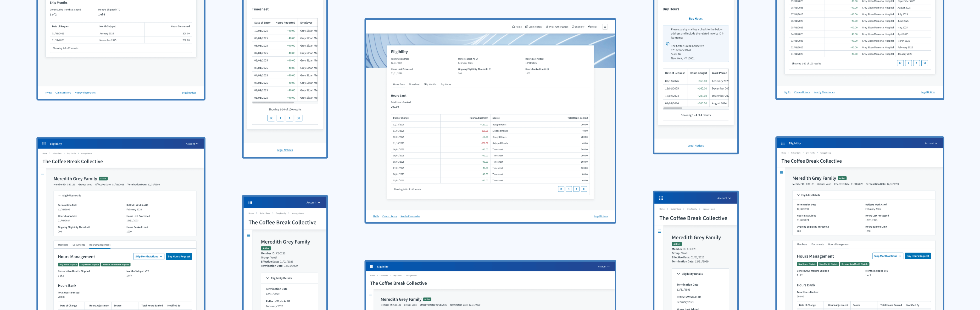Viewport: 980px width, 310px height.
Task: Collapse the Eligibility Details section
Action: 59,195
